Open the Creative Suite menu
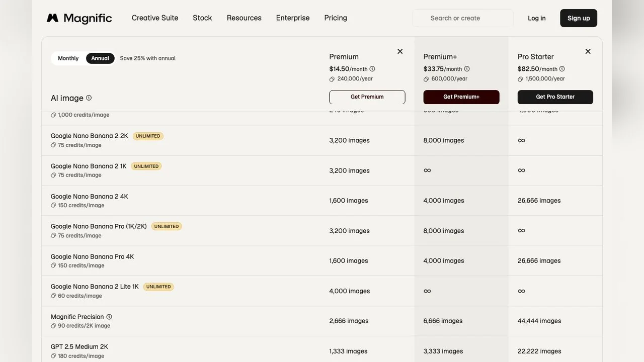The image size is (644, 362). (155, 18)
